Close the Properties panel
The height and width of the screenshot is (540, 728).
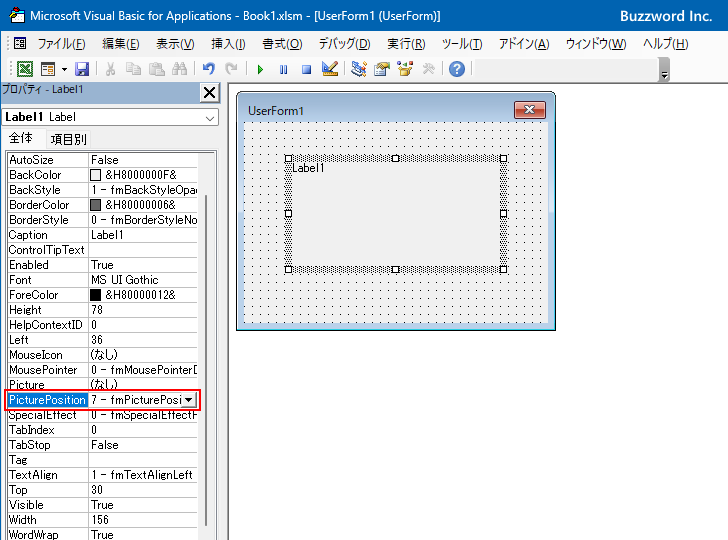pos(209,92)
